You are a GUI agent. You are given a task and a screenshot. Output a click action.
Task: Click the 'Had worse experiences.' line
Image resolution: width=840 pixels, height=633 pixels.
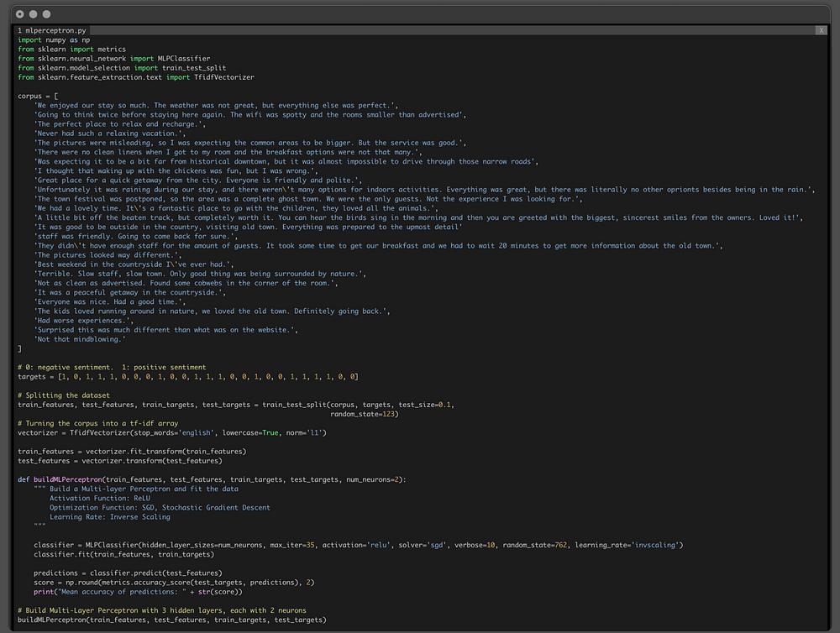(83, 321)
